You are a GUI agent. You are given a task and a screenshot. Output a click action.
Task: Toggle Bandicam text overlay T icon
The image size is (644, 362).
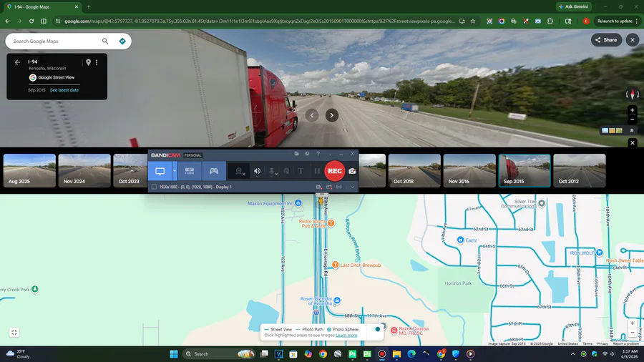[301, 171]
